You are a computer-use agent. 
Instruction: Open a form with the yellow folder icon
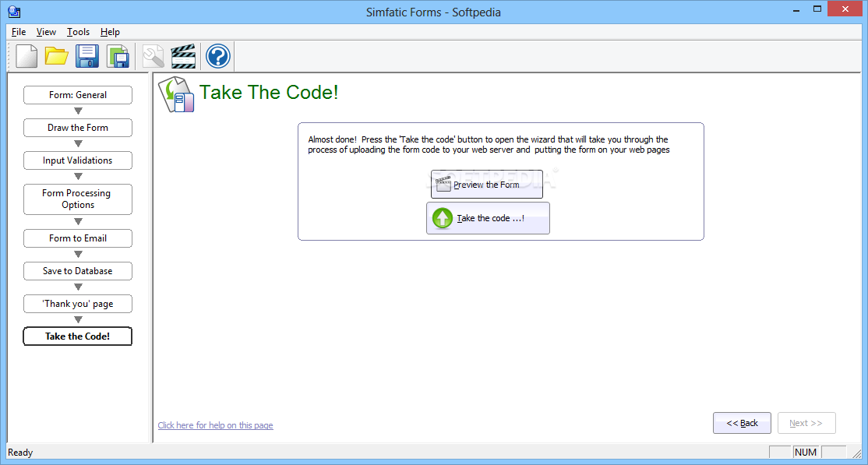56,56
